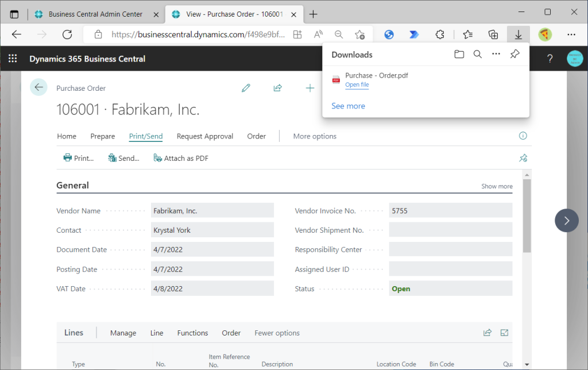Open the Print... action
The image size is (588, 370).
[x=78, y=158]
